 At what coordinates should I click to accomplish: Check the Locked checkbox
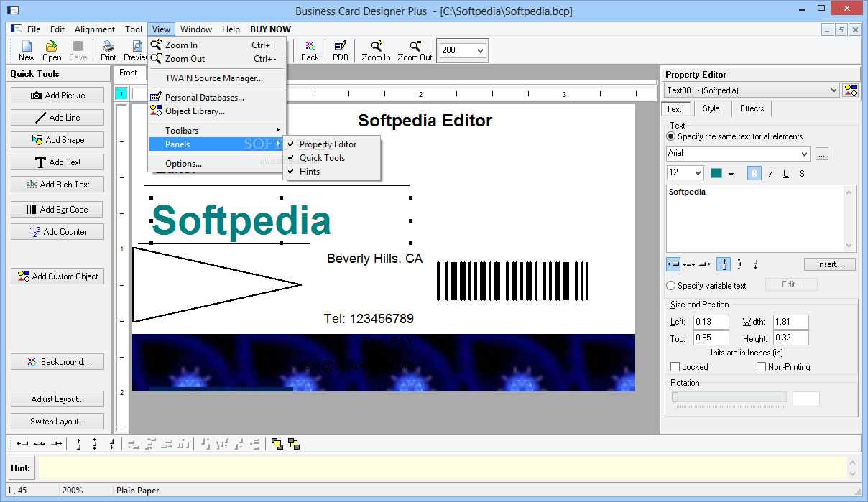(675, 367)
